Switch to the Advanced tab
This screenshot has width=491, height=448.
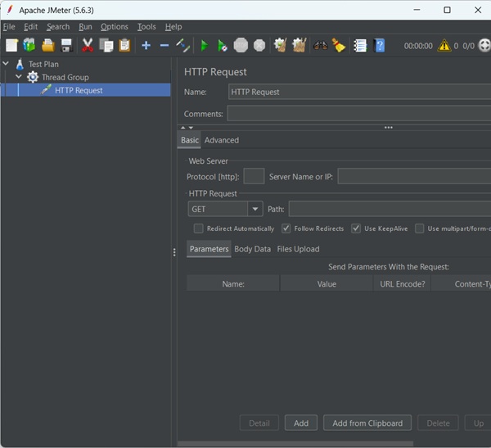(x=222, y=140)
